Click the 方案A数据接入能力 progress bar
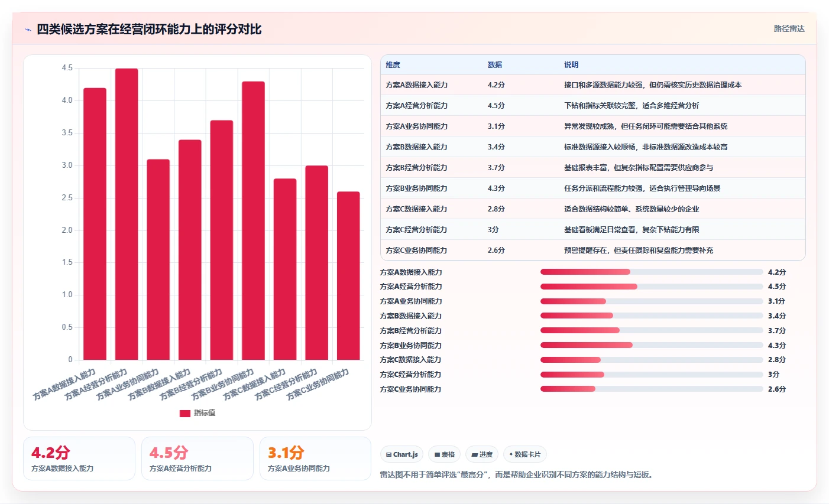Image resolution: width=829 pixels, height=504 pixels. click(x=652, y=272)
